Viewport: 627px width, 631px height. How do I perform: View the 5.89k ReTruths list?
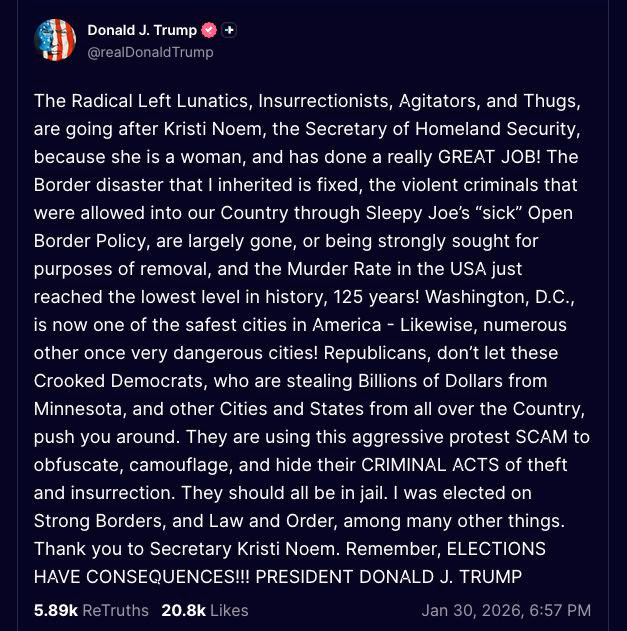91,610
